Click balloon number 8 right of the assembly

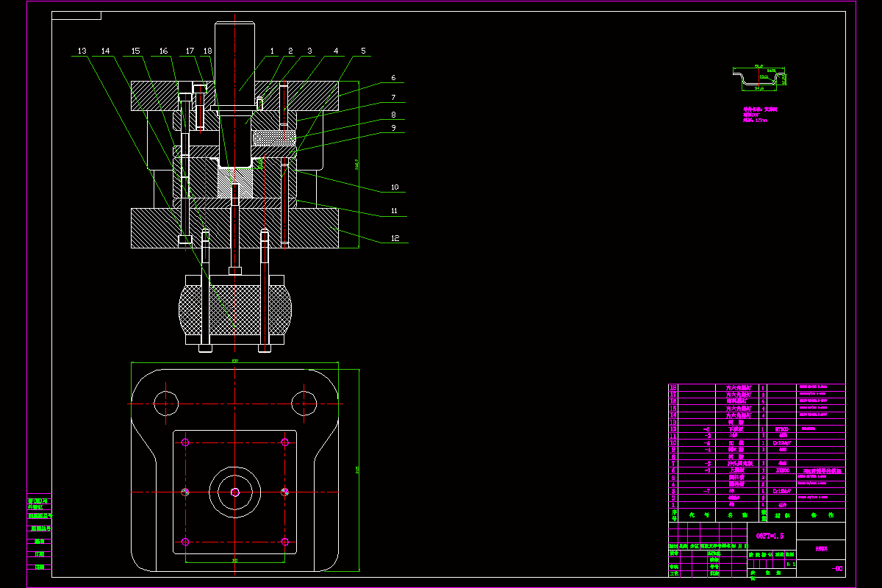coord(393,115)
